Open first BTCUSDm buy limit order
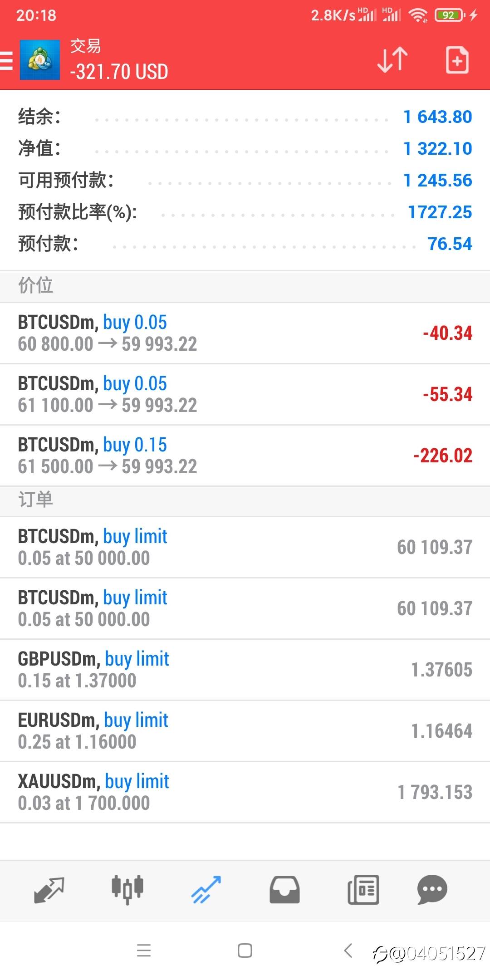Screen dimensions: 490x980 pyautogui.click(x=245, y=548)
